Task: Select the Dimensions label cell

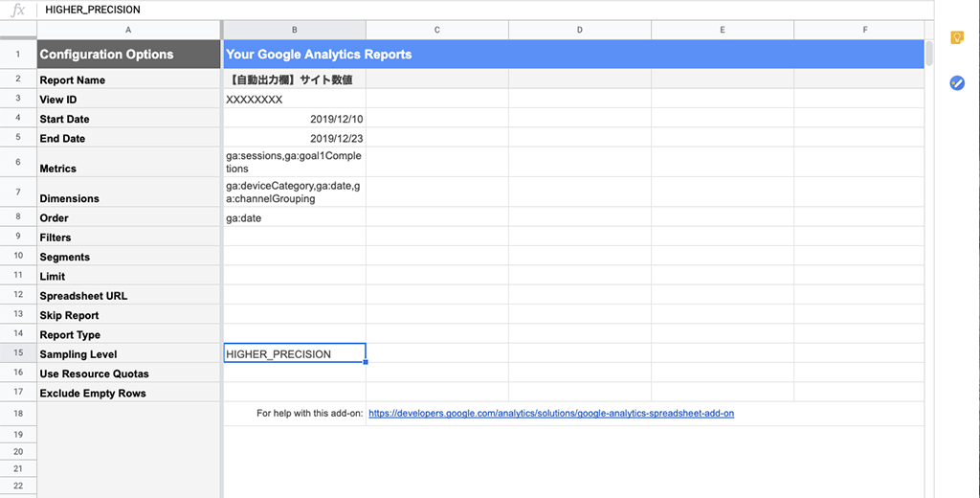Action: point(129,192)
